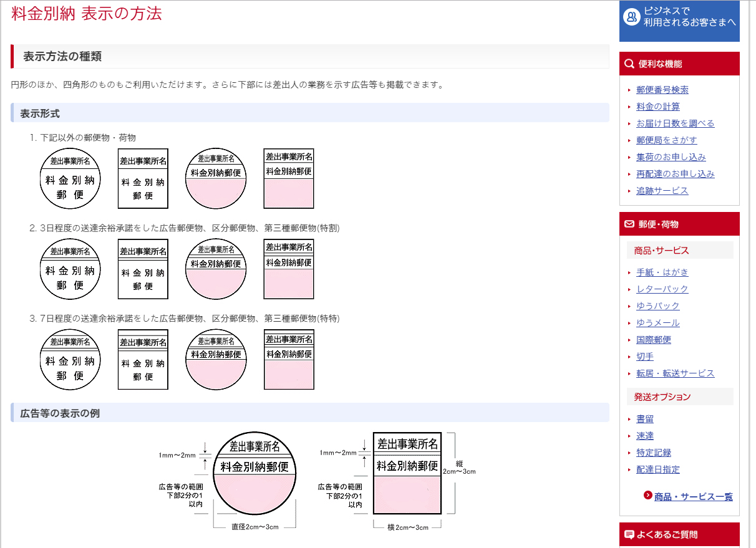Select the ゆうパック link
756x548 pixels.
coord(657,306)
